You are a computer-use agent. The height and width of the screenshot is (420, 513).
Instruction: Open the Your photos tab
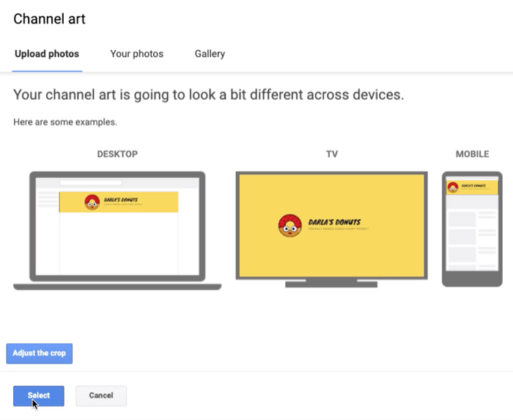pyautogui.click(x=137, y=54)
